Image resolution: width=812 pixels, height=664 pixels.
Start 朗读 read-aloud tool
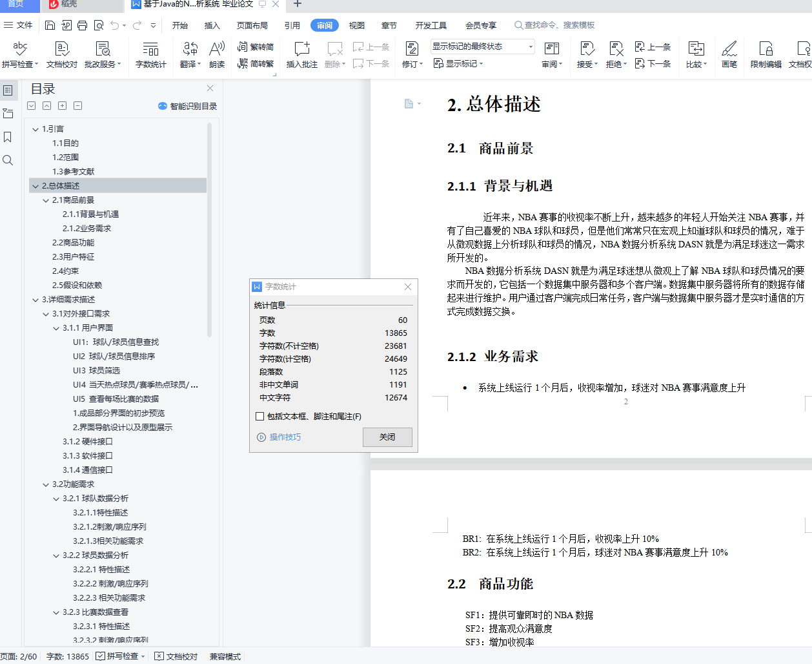click(217, 55)
